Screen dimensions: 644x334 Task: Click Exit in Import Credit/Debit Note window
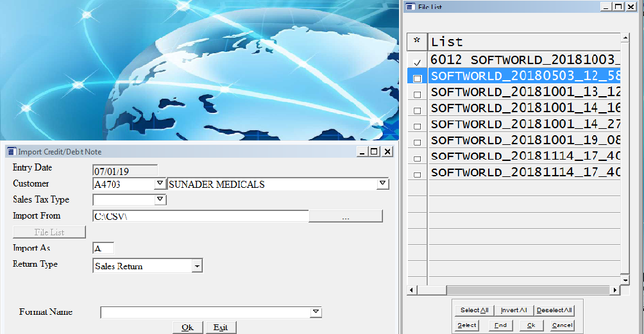[x=221, y=328]
